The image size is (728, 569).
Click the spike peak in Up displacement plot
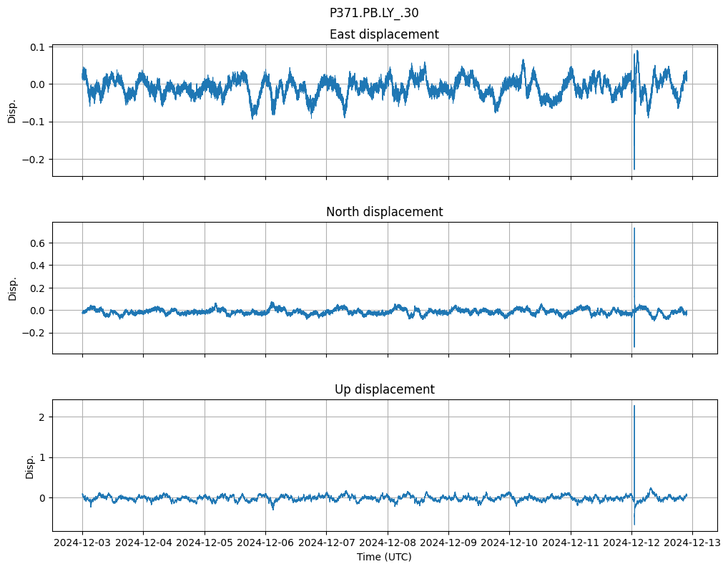tap(634, 407)
